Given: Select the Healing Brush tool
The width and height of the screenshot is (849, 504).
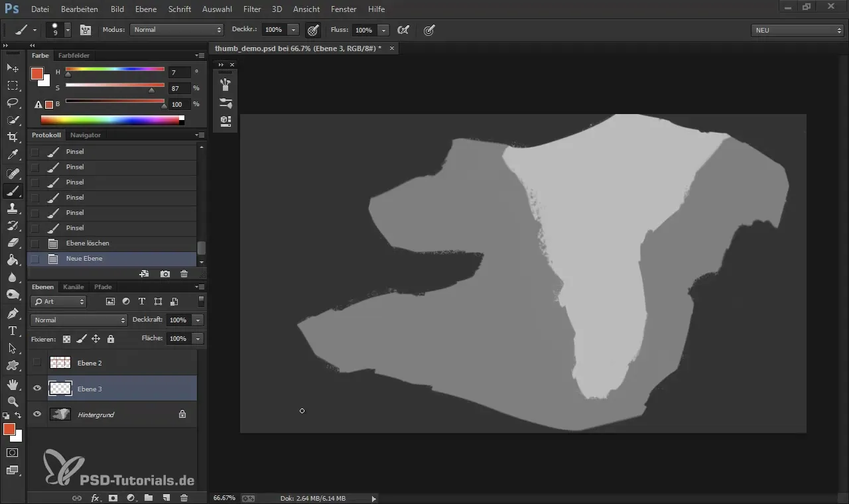Looking at the screenshot, I should tap(13, 174).
